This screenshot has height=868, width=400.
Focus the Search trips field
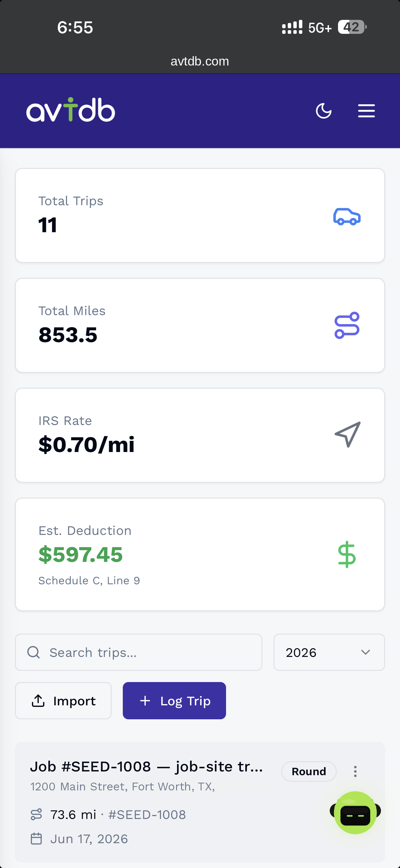point(139,652)
